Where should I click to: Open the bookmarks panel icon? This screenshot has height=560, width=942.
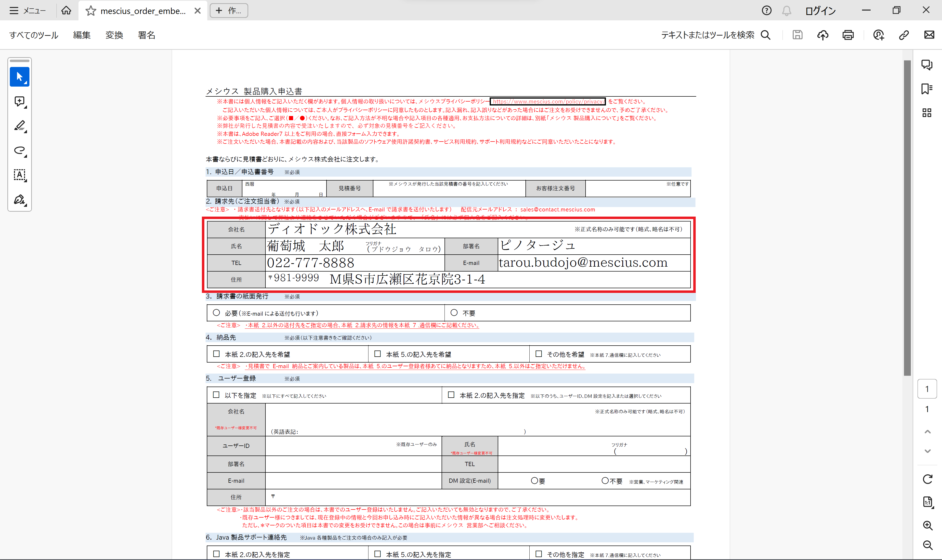[927, 89]
